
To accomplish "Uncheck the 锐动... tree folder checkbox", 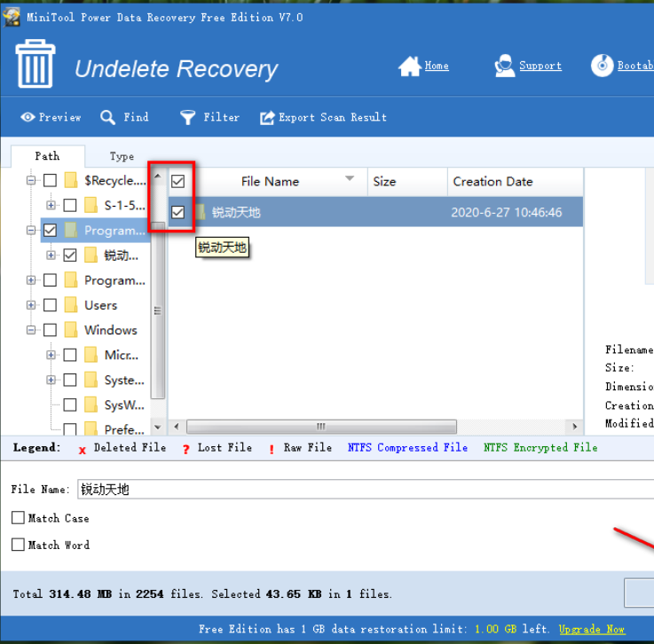I will [x=70, y=255].
